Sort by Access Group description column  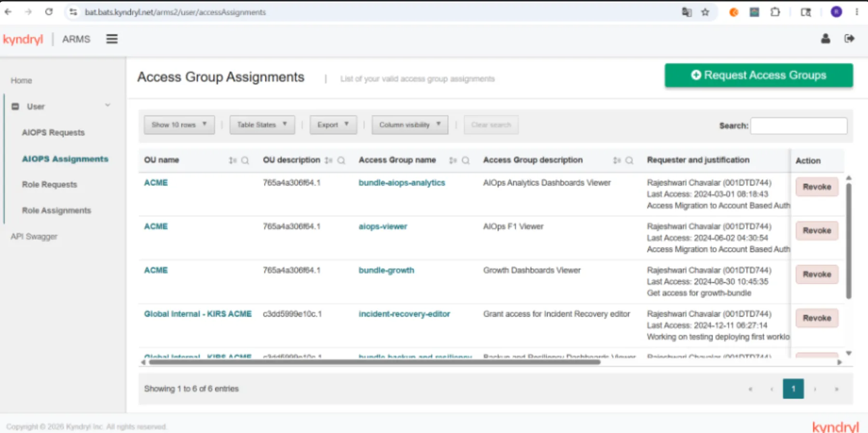pyautogui.click(x=617, y=161)
